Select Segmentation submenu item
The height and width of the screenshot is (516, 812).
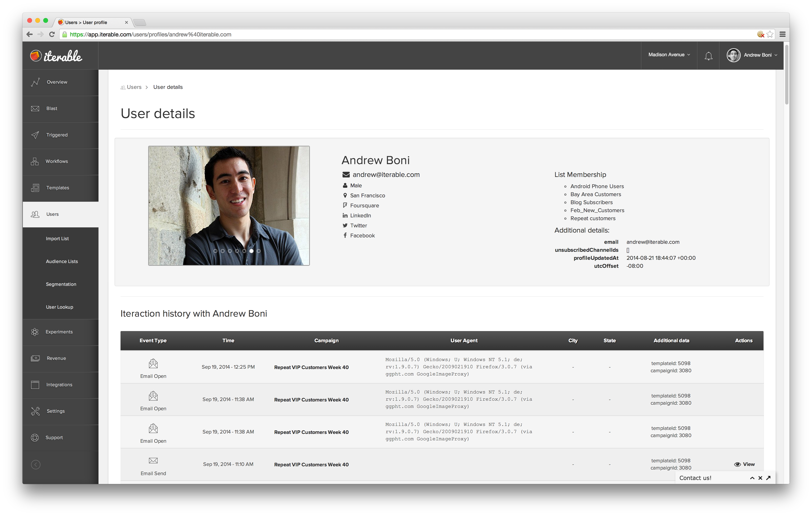pyautogui.click(x=61, y=284)
